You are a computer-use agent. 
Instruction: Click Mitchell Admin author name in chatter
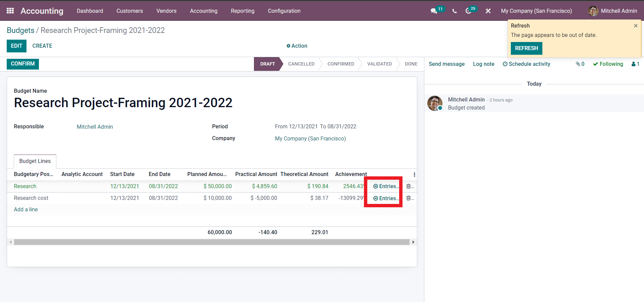coord(466,99)
